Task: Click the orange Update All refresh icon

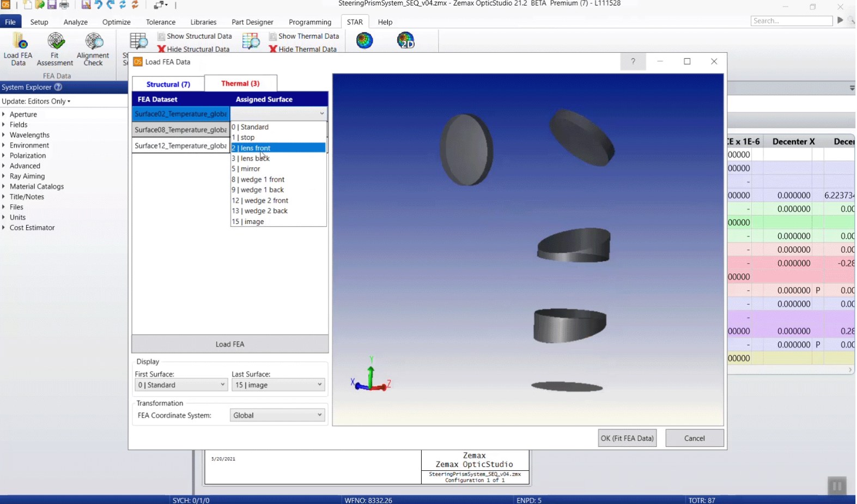Action: coord(135,5)
